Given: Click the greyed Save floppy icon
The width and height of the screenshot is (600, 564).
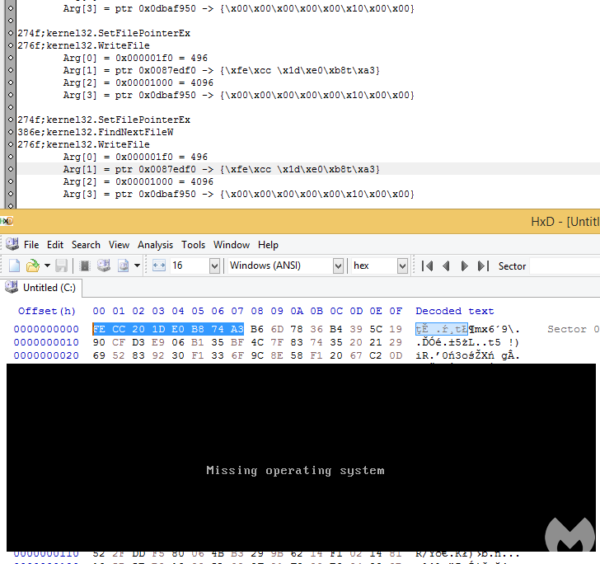Looking at the screenshot, I should 61,265.
